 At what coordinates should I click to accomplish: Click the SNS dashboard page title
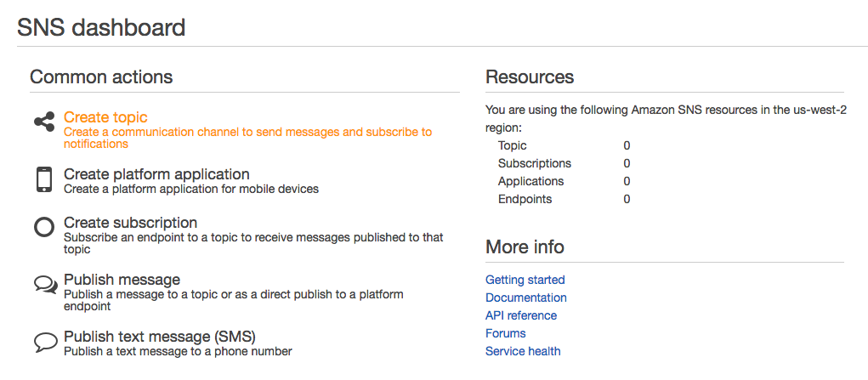coord(101,27)
